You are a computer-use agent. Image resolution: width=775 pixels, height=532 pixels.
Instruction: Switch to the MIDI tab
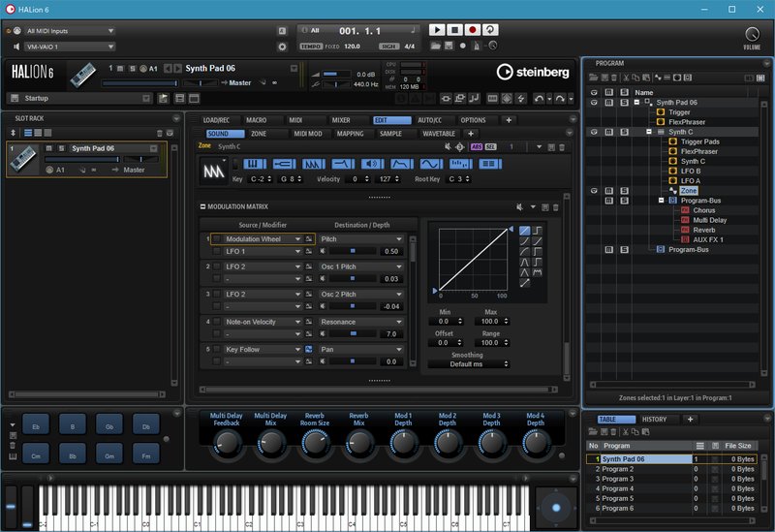(295, 120)
